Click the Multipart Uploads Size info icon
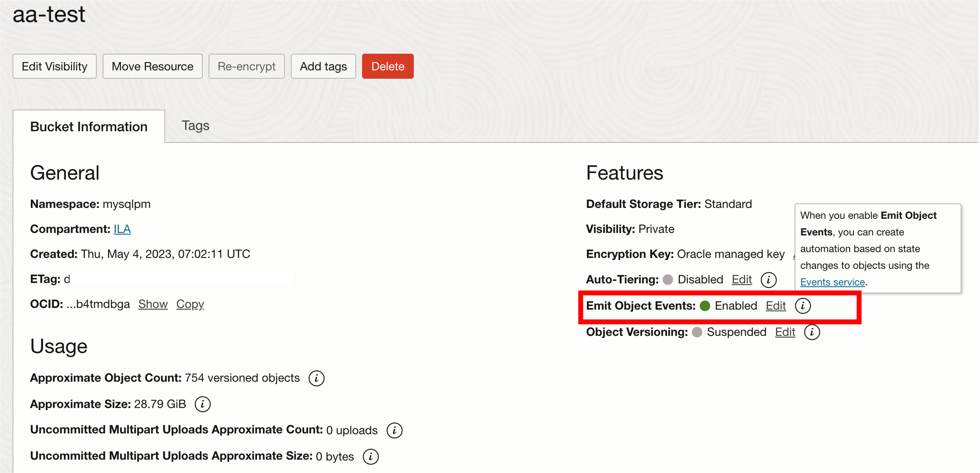980x473 pixels. pos(370,456)
